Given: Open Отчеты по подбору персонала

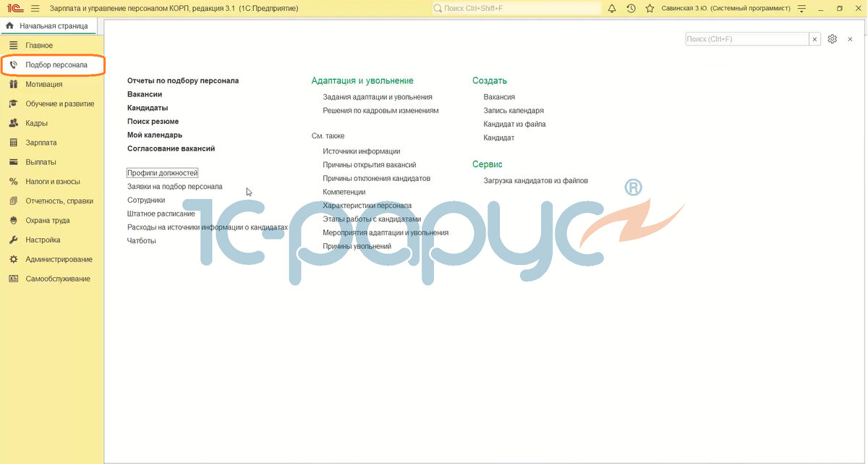Looking at the screenshot, I should point(183,81).
